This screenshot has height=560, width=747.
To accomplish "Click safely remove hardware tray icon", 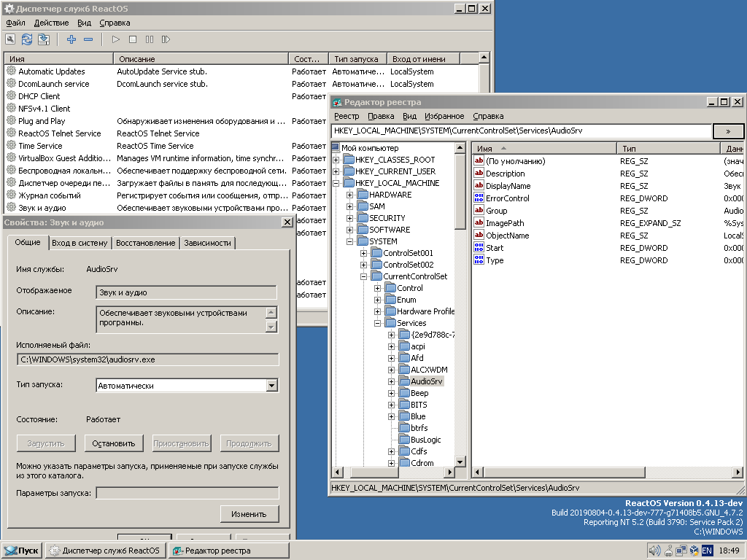I will 668,551.
